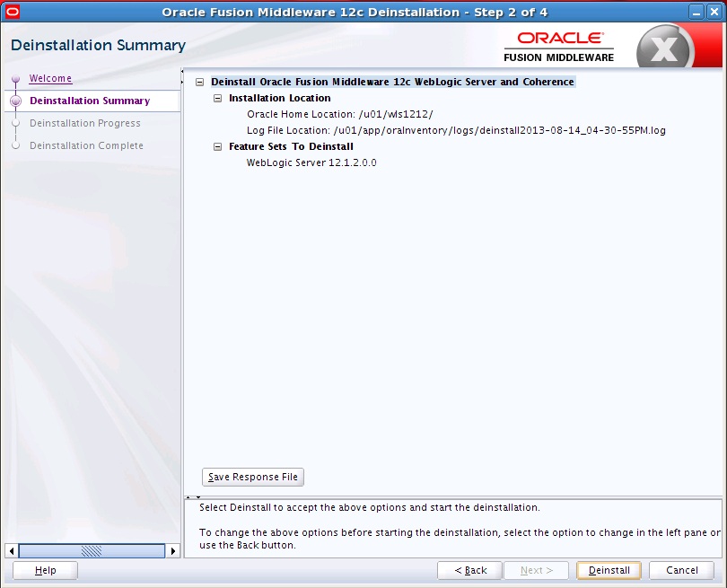
Task: Click the Welcome step bullet marker
Action: tap(16, 79)
